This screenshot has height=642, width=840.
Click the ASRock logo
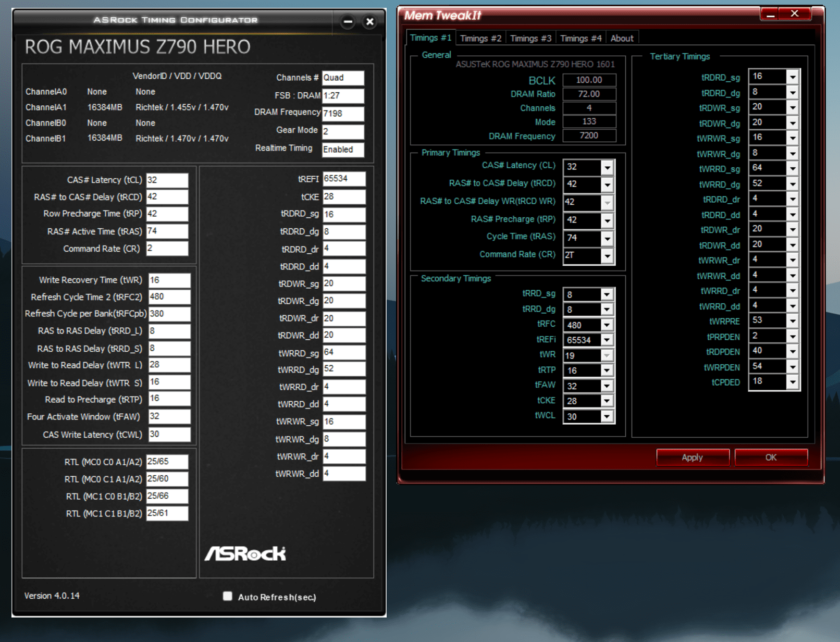[x=245, y=553]
